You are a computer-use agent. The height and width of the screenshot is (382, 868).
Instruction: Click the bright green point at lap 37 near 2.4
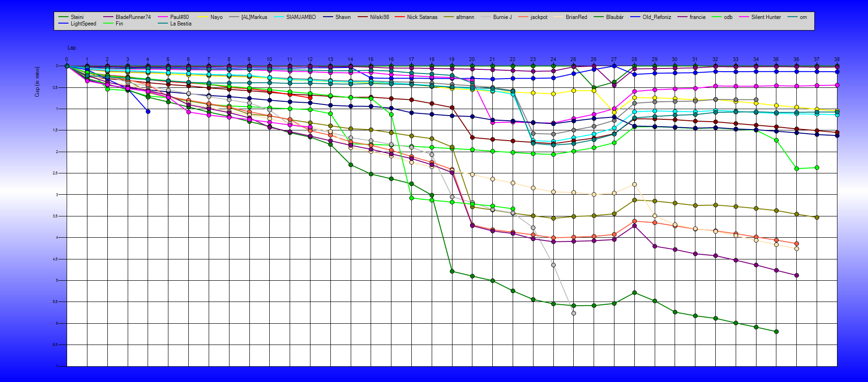[x=817, y=167]
